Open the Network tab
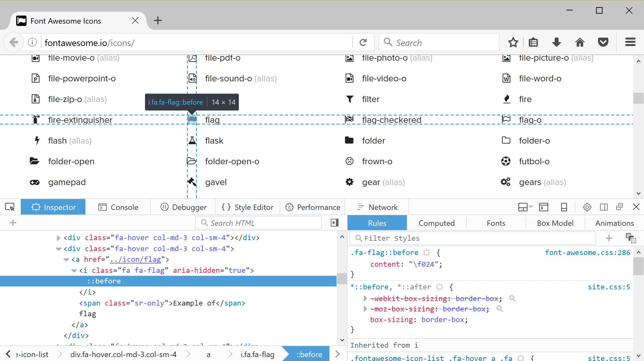Screen dimensions: 644x361 point(377,207)
